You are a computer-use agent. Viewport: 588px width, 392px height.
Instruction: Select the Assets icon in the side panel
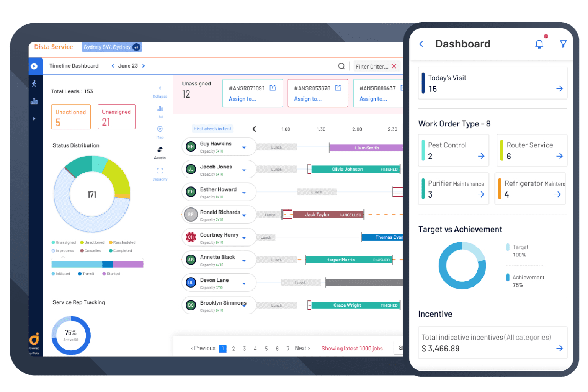click(160, 150)
